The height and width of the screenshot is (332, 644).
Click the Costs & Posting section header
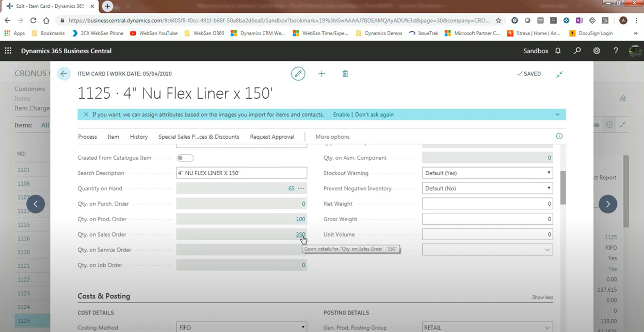pyautogui.click(x=104, y=296)
